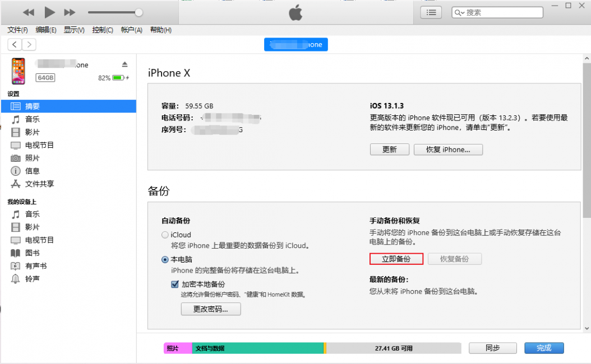Click the 更改密码... button
Viewport: 591px width, 364px height.
tap(211, 309)
